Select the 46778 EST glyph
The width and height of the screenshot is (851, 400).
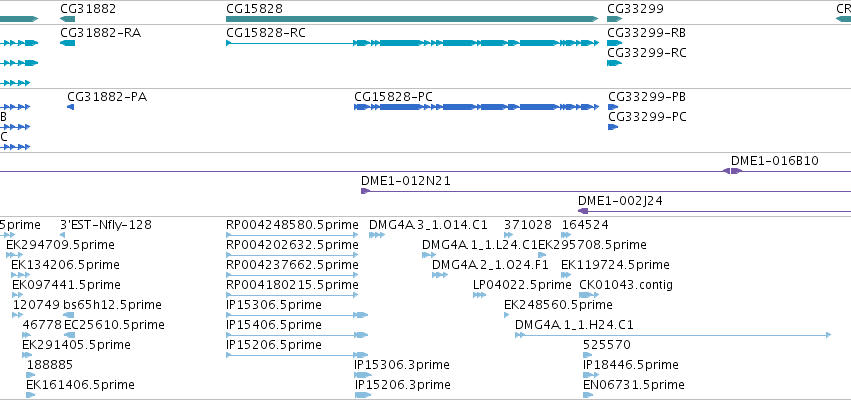click(27, 335)
